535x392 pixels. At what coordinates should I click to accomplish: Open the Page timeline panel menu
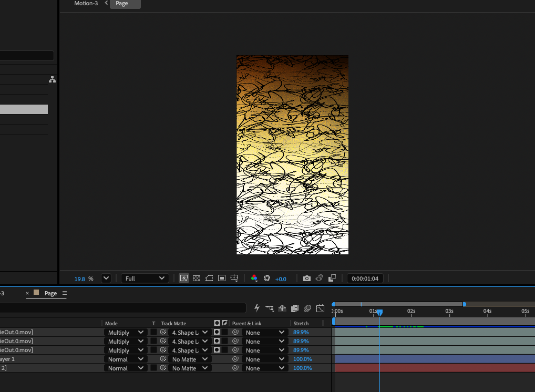pos(65,293)
